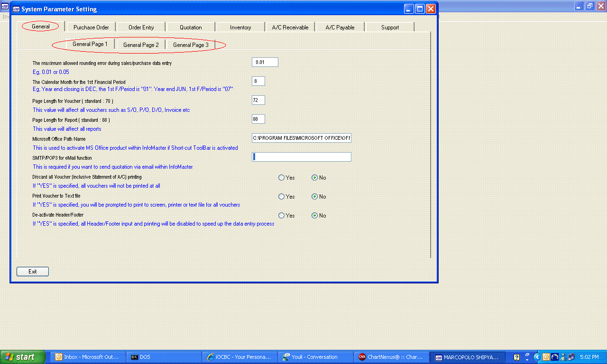Screen dimensions: 607x364
Task: Expand hidden system tray icons arrow
Action: [x=537, y=357]
